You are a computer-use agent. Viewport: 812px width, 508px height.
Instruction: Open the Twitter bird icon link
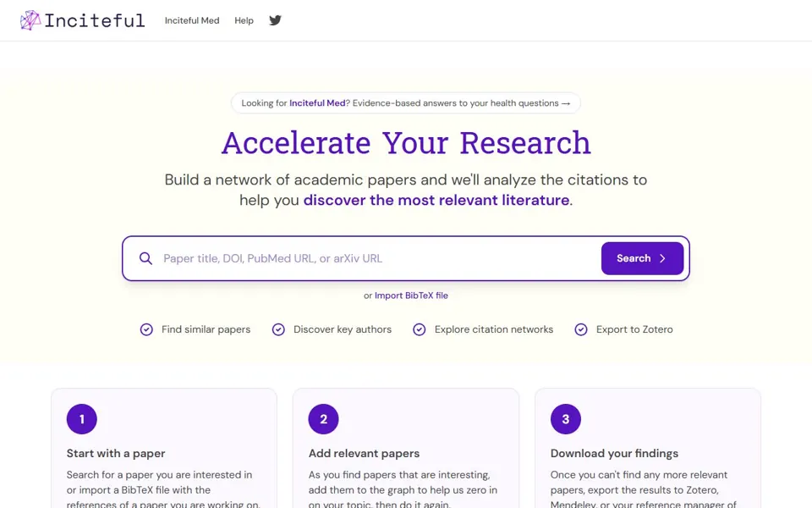point(275,20)
